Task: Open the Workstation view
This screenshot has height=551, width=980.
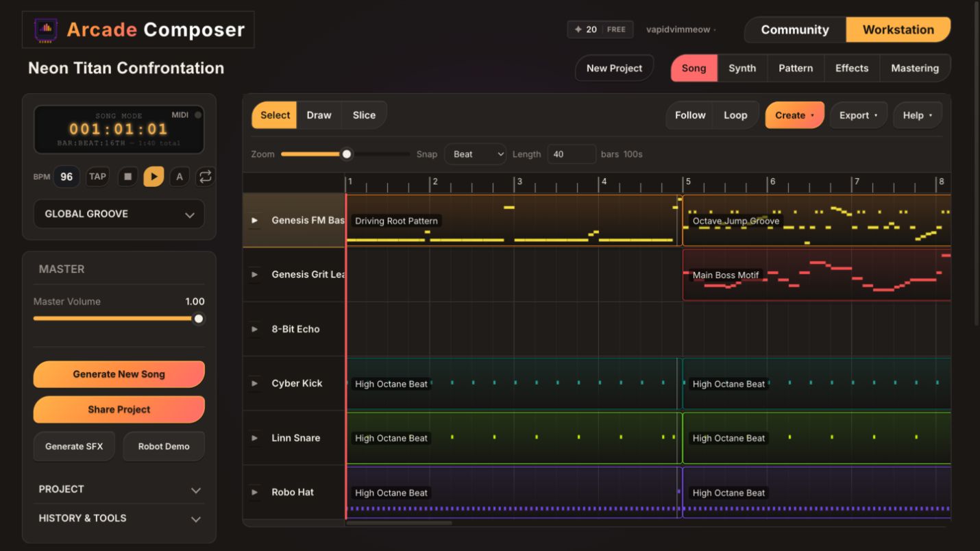Action: (898, 29)
